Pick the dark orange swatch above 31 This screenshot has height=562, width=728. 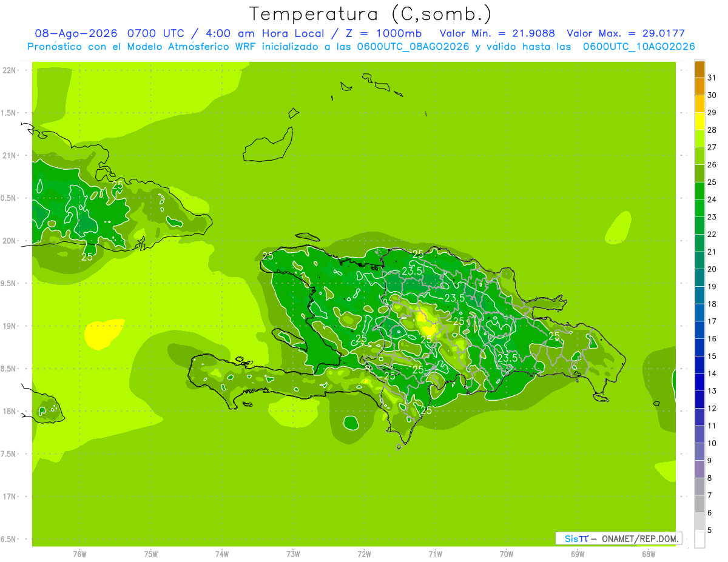699,69
